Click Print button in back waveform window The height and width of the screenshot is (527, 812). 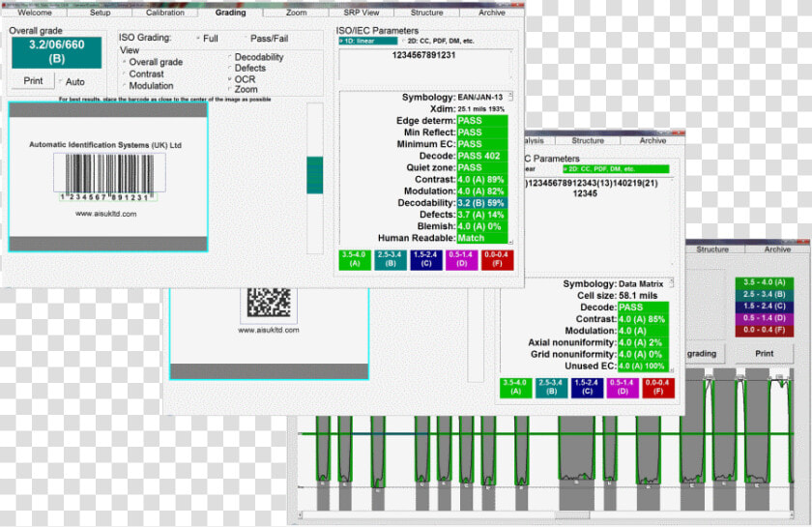[765, 353]
